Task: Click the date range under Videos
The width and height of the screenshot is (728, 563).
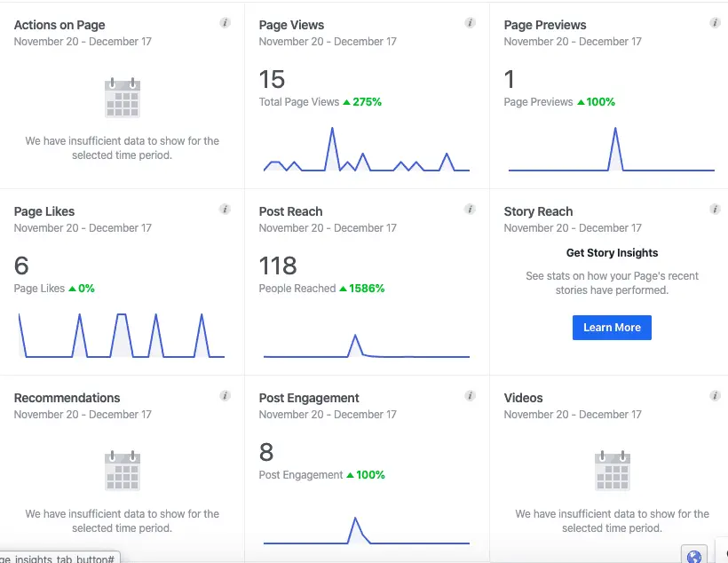Action: pos(573,415)
